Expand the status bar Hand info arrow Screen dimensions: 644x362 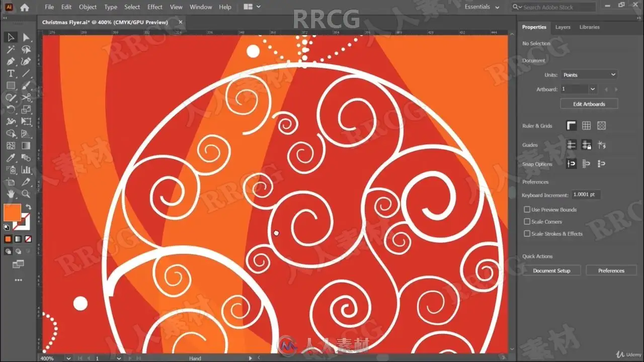click(251, 358)
